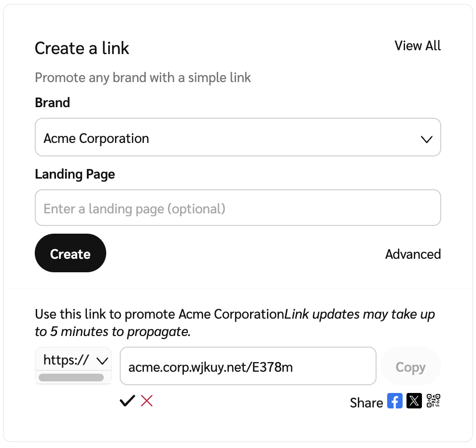Click the acme.corp.wjkuy.net/E378m link field
The height and width of the screenshot is (448, 476).
[248, 367]
